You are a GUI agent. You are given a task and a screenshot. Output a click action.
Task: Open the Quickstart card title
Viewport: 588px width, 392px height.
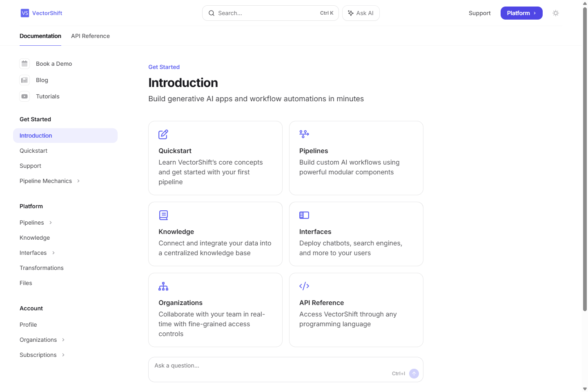pos(175,151)
